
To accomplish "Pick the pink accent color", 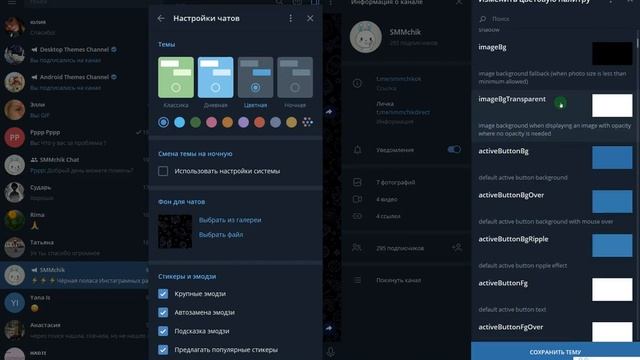I will 211,122.
